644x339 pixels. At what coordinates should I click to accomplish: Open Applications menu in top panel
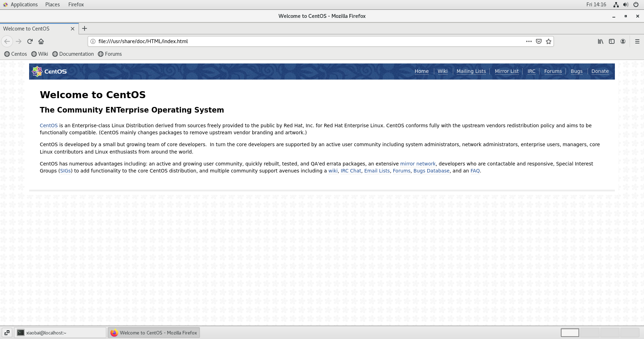tap(20, 5)
